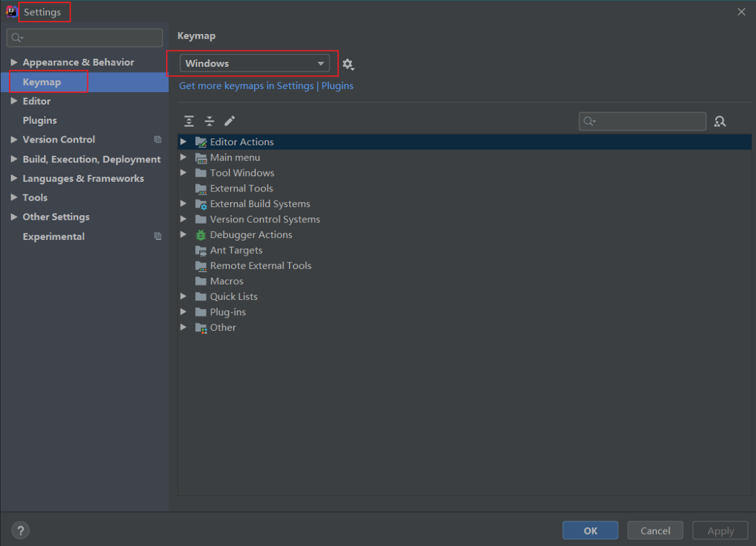
Task: Select the External Tools tree row
Action: 464,189
